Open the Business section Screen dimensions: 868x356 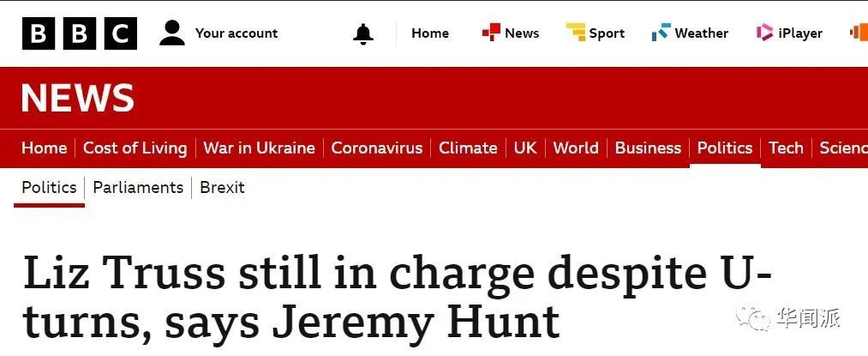(648, 148)
